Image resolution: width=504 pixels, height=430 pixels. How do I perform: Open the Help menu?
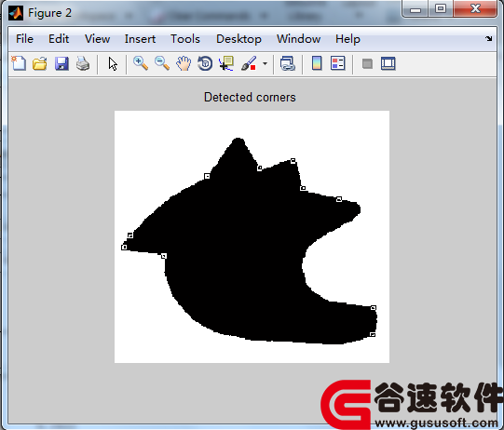[347, 39]
